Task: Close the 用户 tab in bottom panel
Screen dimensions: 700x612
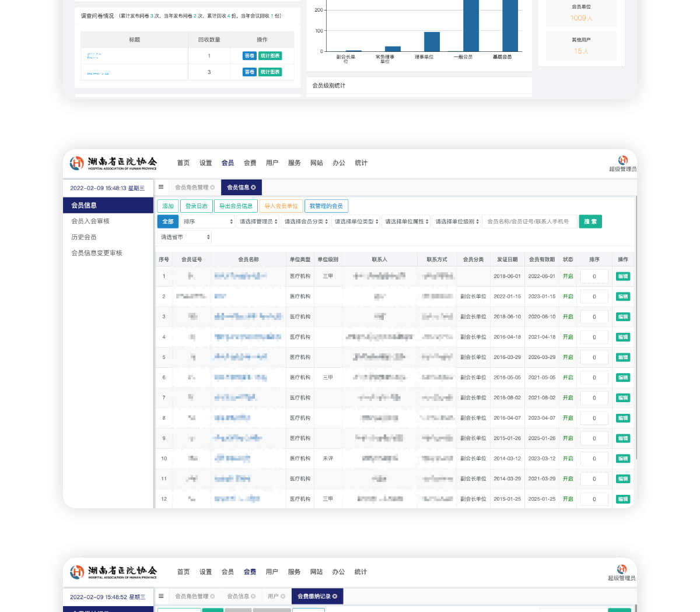Action: pos(283,596)
